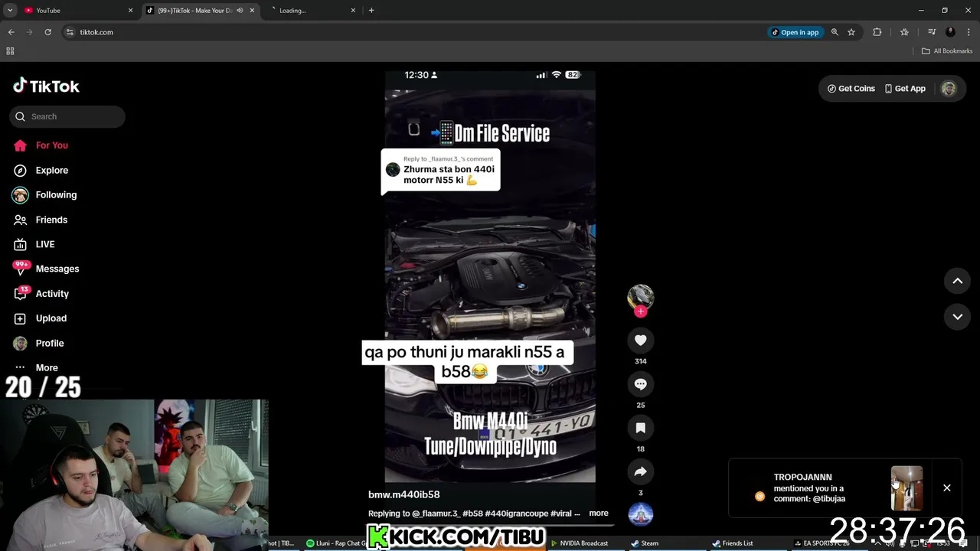Screen dimensions: 980x551
Task: Open the LIVE section
Action: (34, 244)
